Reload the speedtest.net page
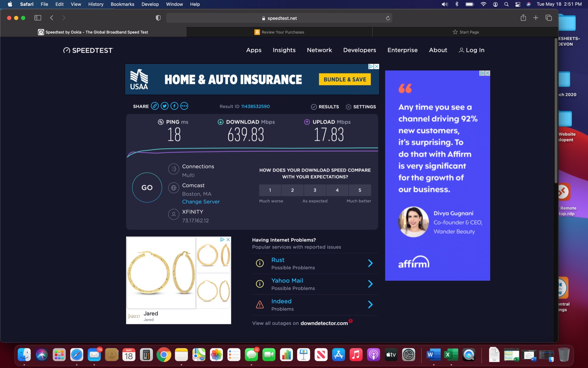This screenshot has width=588, height=368. click(388, 18)
